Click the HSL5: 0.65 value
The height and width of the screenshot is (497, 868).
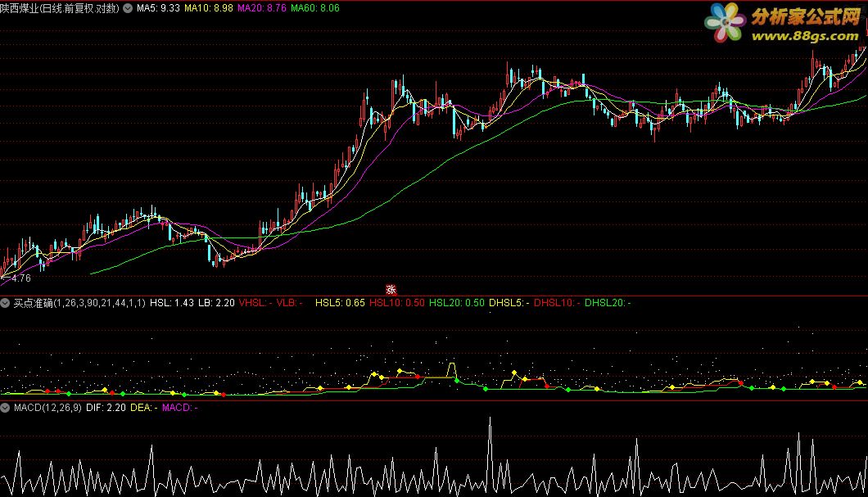tap(340, 303)
